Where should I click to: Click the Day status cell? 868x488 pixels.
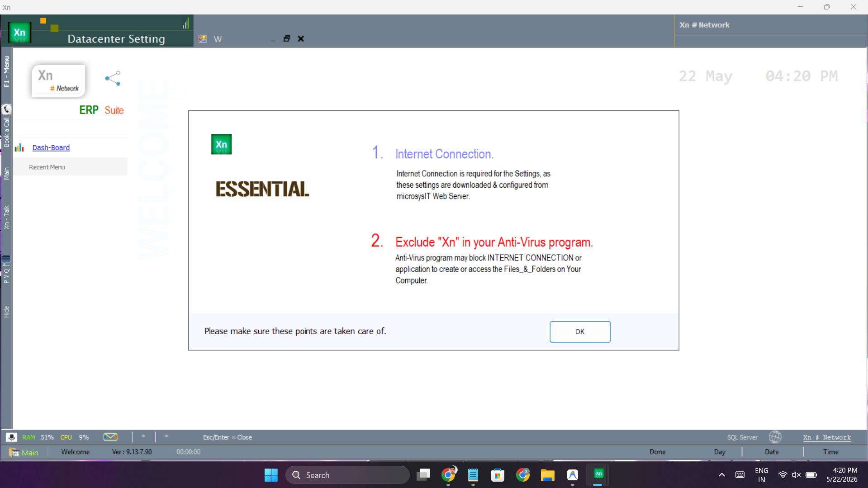(x=720, y=452)
